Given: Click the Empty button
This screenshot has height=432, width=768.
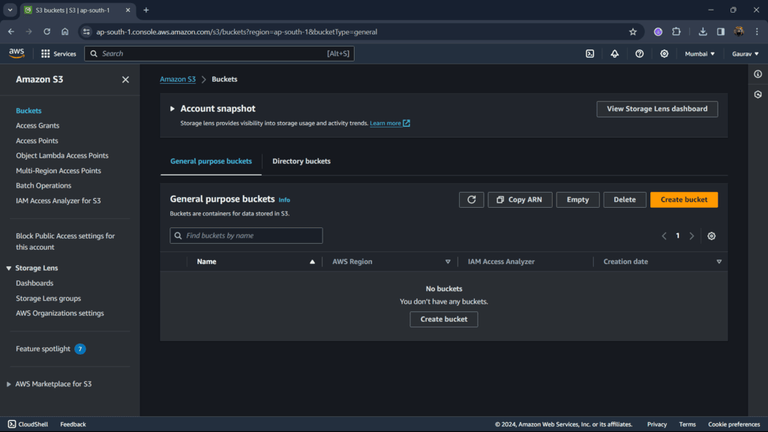Looking at the screenshot, I should (577, 200).
